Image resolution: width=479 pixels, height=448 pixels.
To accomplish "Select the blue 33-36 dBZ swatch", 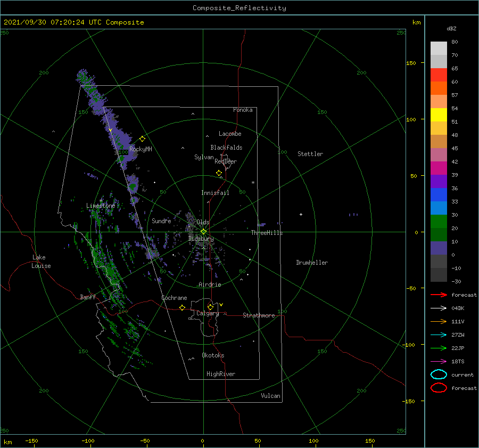I will 439,194.
